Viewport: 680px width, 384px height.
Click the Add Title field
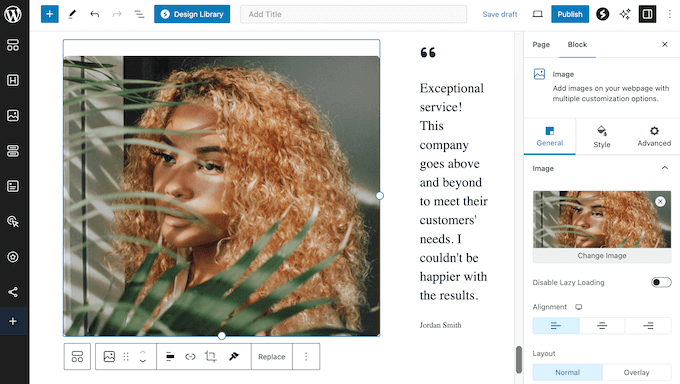(353, 14)
